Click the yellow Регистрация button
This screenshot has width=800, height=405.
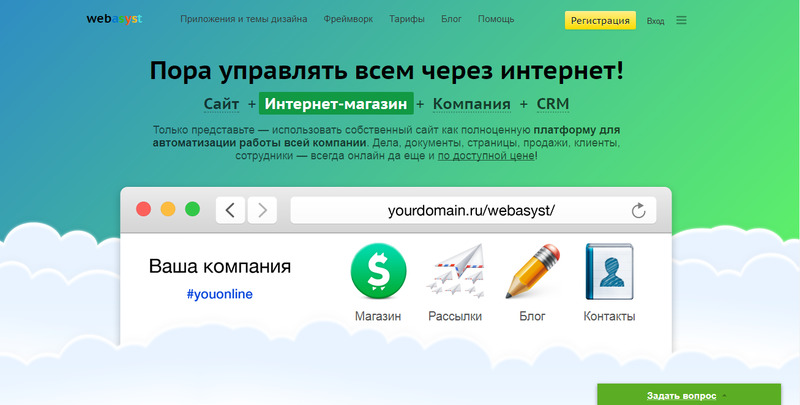tap(600, 20)
